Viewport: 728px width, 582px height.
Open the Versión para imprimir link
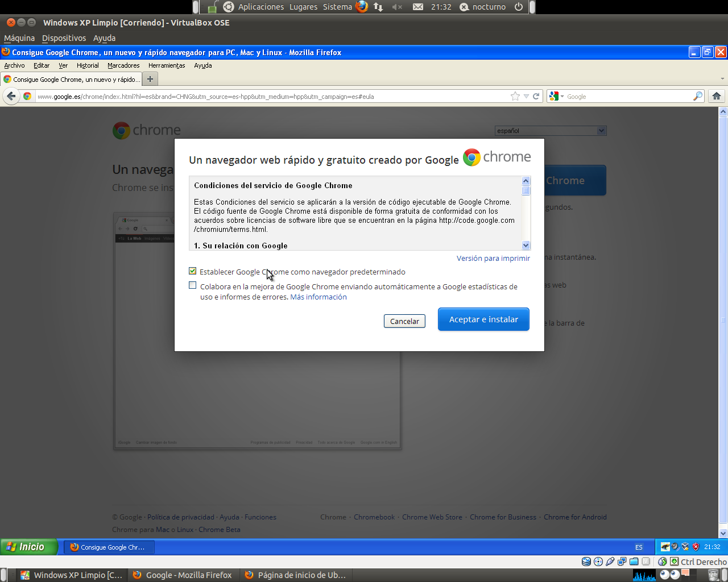tap(493, 258)
